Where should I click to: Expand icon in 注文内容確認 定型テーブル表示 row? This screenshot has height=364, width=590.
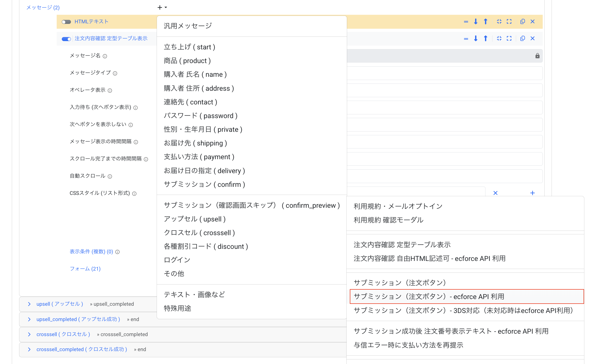click(x=509, y=38)
